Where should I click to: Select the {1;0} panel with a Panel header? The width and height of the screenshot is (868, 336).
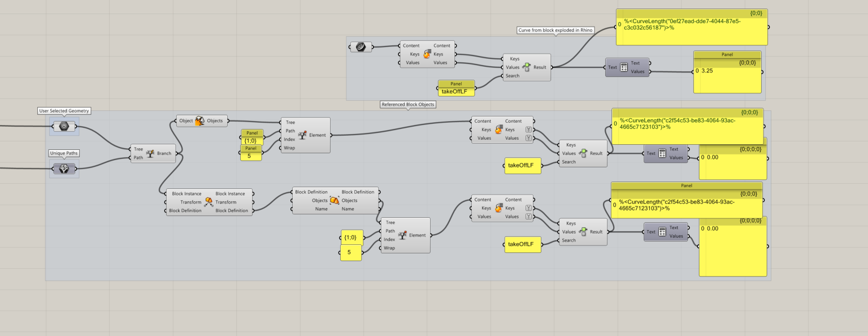[x=251, y=137]
